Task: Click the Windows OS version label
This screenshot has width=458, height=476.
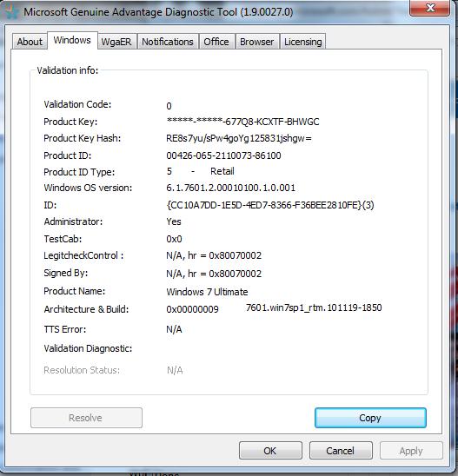Action: [x=88, y=188]
